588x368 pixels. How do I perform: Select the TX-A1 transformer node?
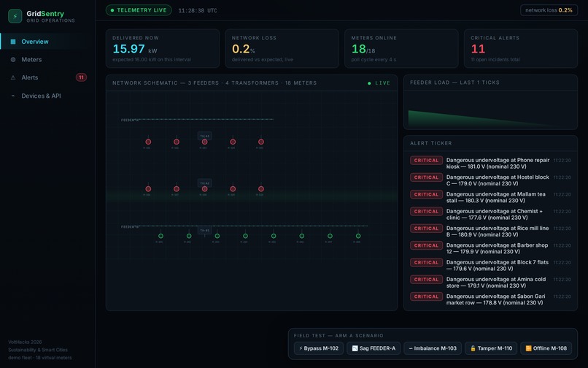coord(205,136)
